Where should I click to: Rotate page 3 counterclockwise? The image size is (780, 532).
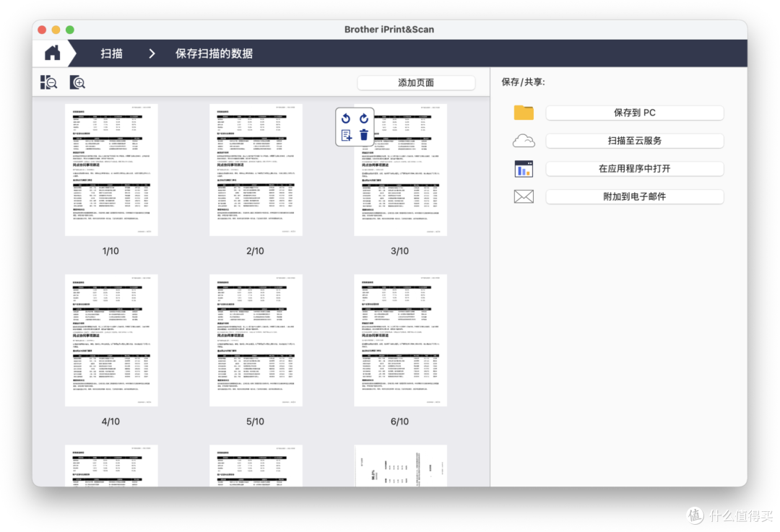click(346, 118)
